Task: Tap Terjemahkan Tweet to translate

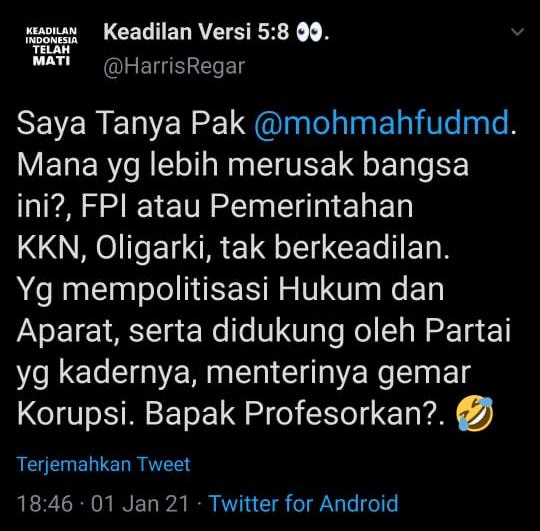Action: point(103,464)
